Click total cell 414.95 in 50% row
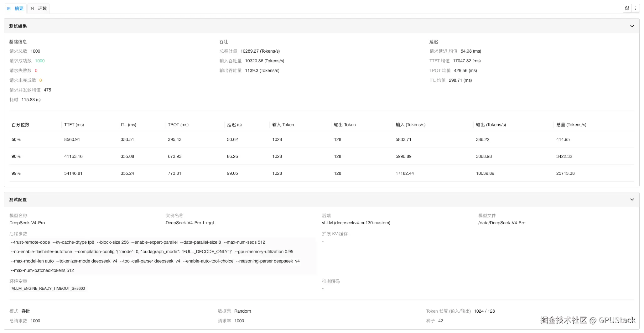The height and width of the screenshot is (333, 644). tap(563, 139)
